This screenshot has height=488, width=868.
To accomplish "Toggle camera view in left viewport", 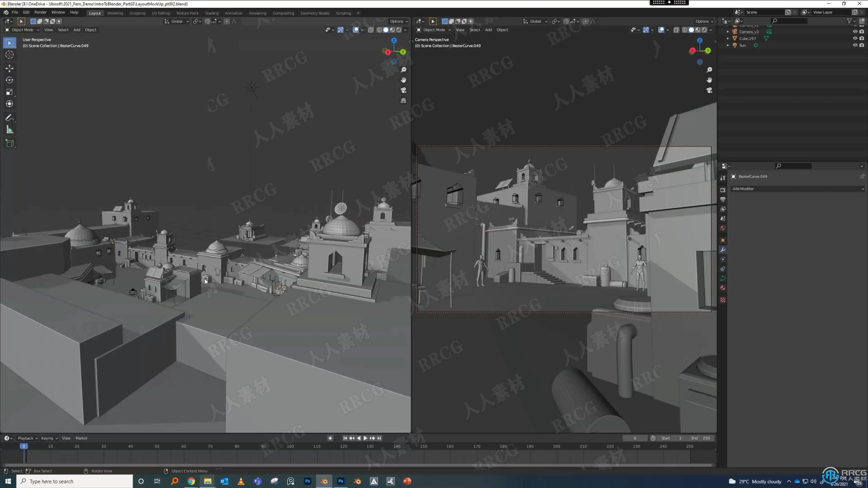I will (x=403, y=90).
